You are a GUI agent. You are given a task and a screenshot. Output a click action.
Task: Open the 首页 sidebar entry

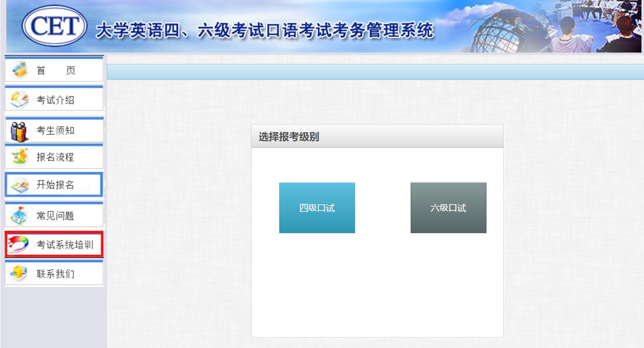(55, 70)
